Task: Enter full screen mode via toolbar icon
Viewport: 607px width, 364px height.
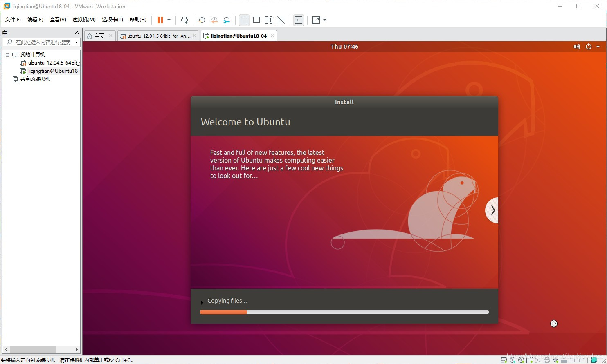Action: tap(269, 20)
